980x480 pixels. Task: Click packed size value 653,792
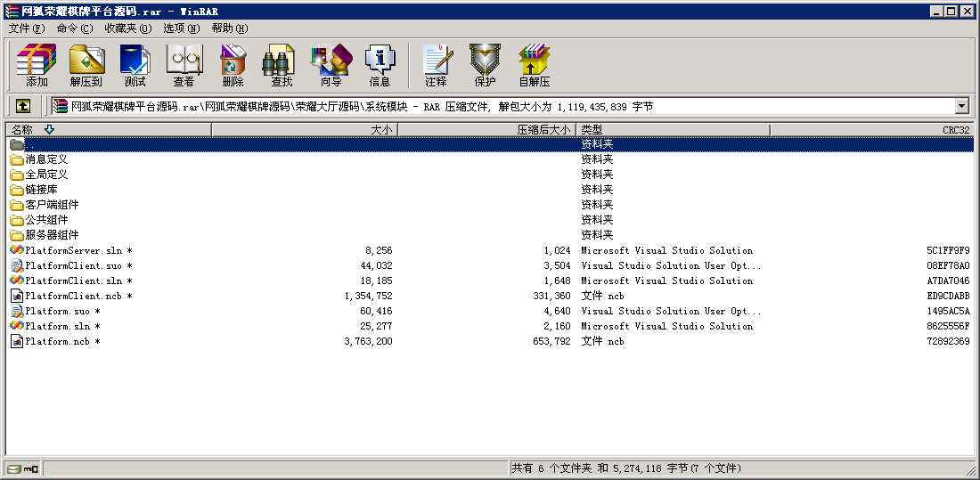(550, 341)
